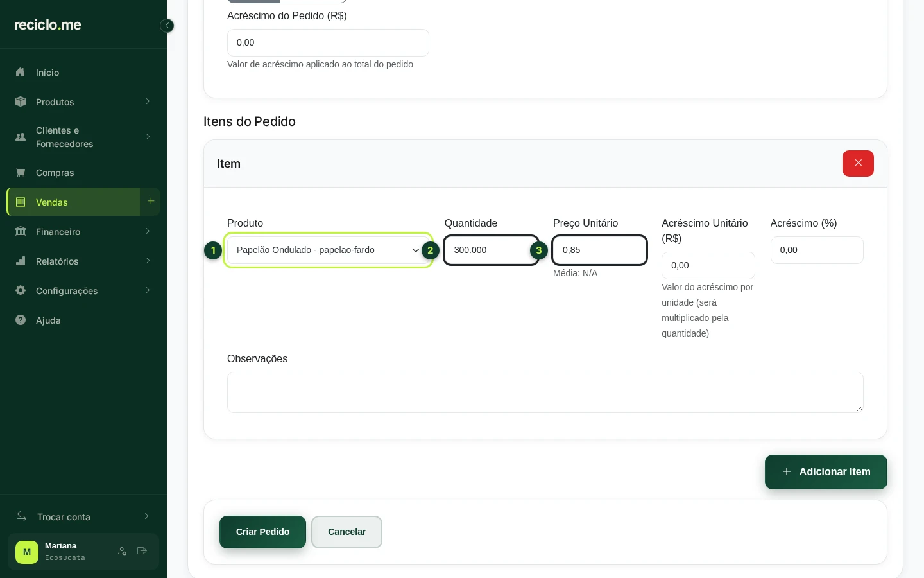Image resolution: width=924 pixels, height=578 pixels.
Task: Expand the Trocar conta chevron
Action: 146,516
